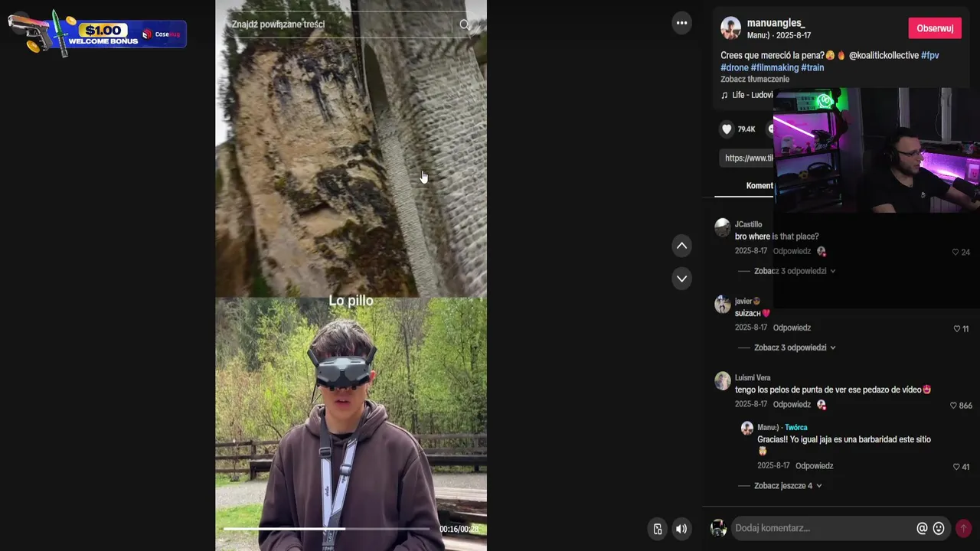This screenshot has width=980, height=551.
Task: Click the video to pause playback
Action: coord(351,275)
